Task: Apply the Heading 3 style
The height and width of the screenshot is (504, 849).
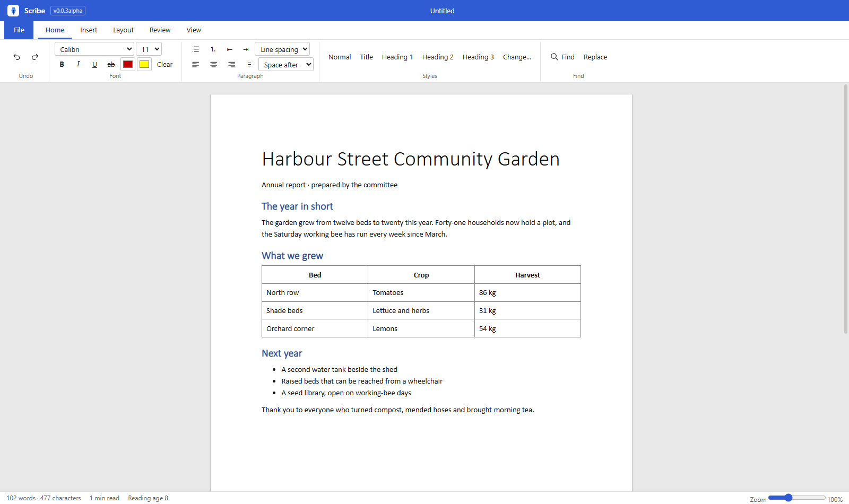Action: [x=478, y=57]
